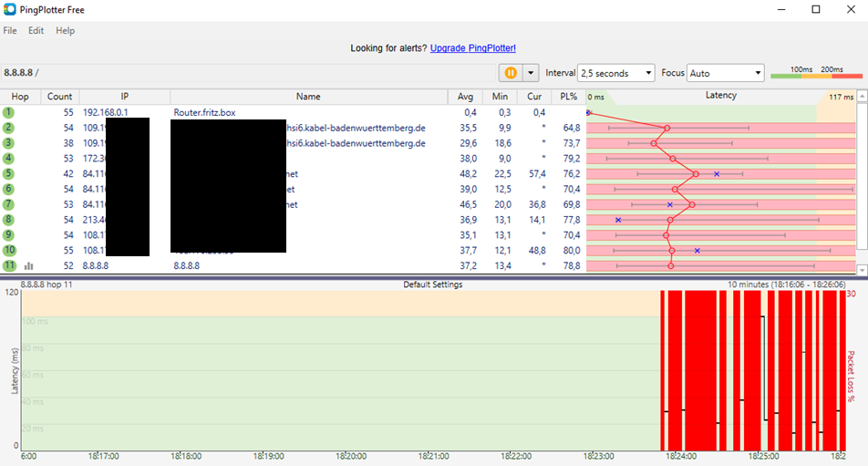Click the 100ms 200ms latency color legend

point(817,73)
